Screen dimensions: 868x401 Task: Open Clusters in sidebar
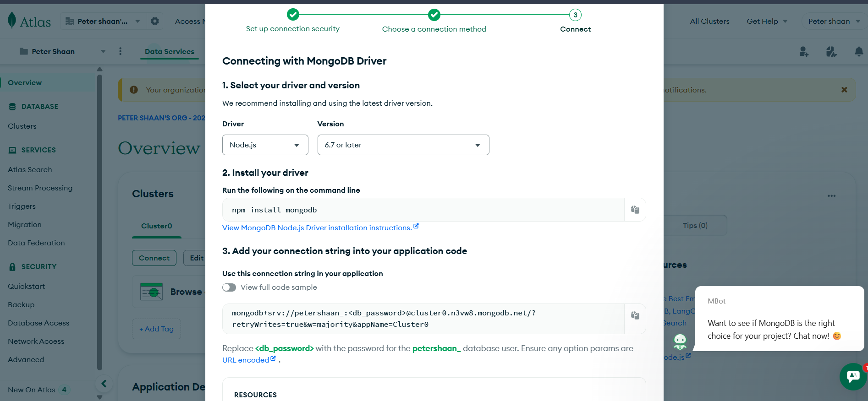click(x=22, y=126)
